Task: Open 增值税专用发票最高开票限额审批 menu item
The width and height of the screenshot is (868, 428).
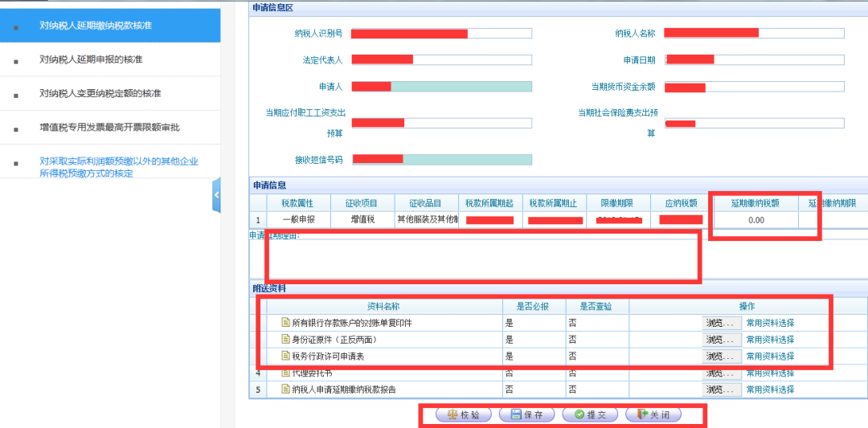Action: [110, 127]
